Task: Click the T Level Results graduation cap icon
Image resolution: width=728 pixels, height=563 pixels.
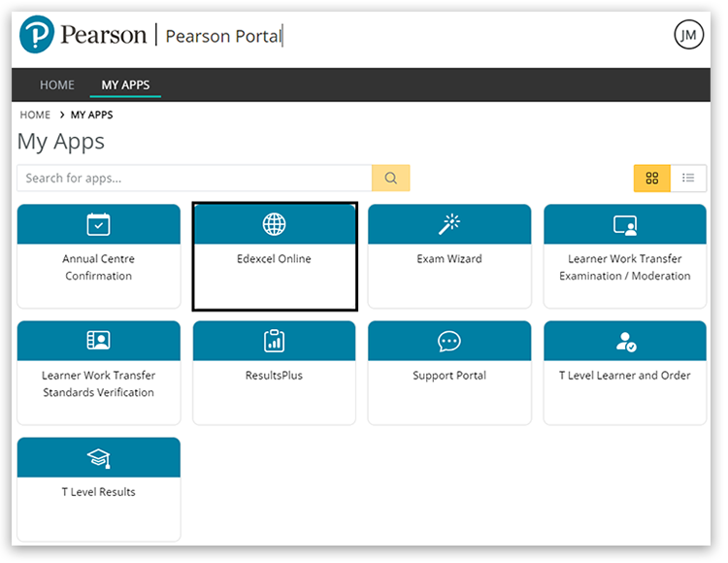Action: [x=99, y=457]
